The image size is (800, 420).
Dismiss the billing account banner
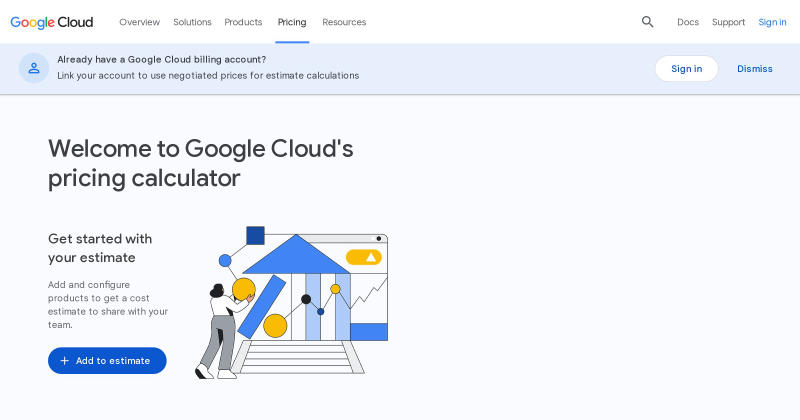point(755,68)
